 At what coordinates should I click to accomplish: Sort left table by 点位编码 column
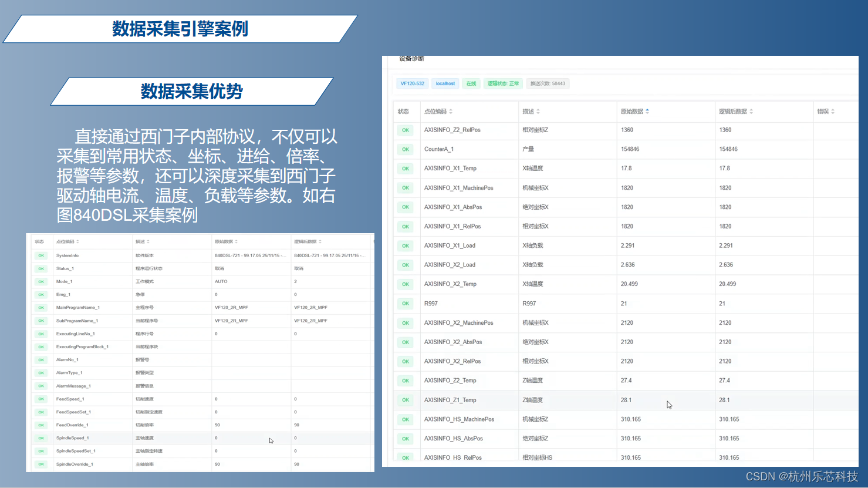77,241
